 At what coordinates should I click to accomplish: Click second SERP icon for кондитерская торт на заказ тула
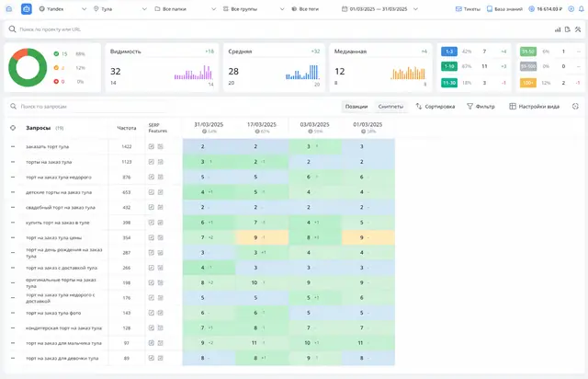point(161,327)
